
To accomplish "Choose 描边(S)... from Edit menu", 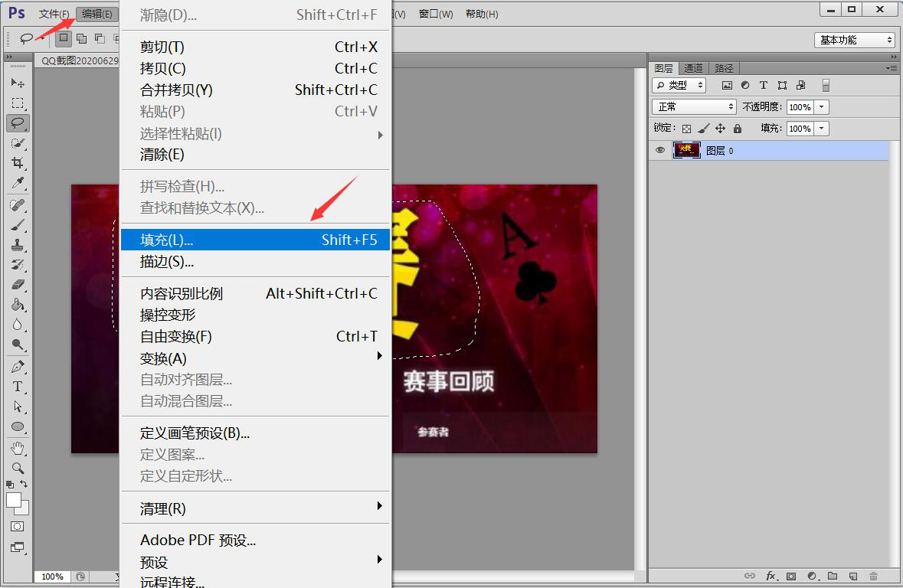I will [x=255, y=262].
